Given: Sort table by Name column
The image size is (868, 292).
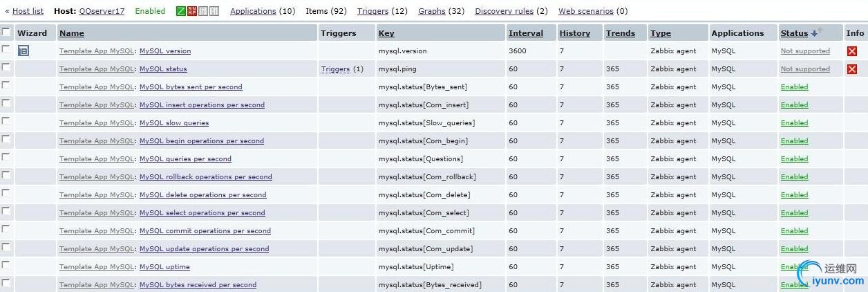Looking at the screenshot, I should [72, 33].
